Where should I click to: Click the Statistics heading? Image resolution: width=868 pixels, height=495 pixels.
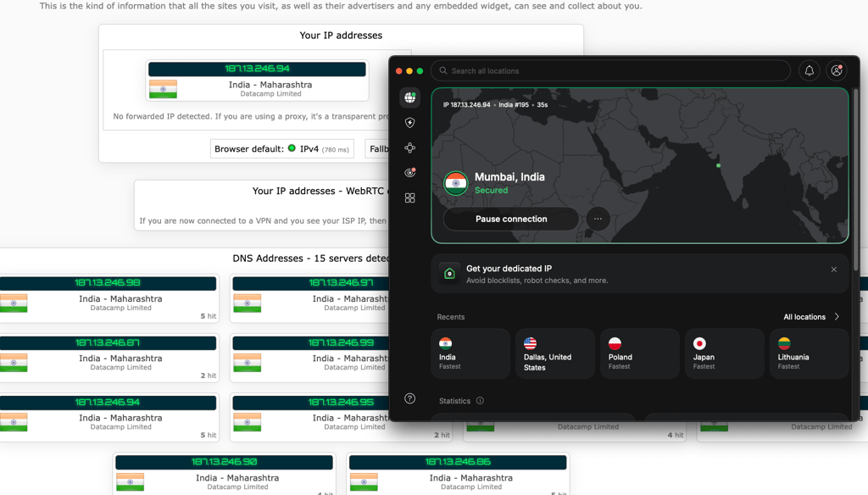(x=454, y=401)
